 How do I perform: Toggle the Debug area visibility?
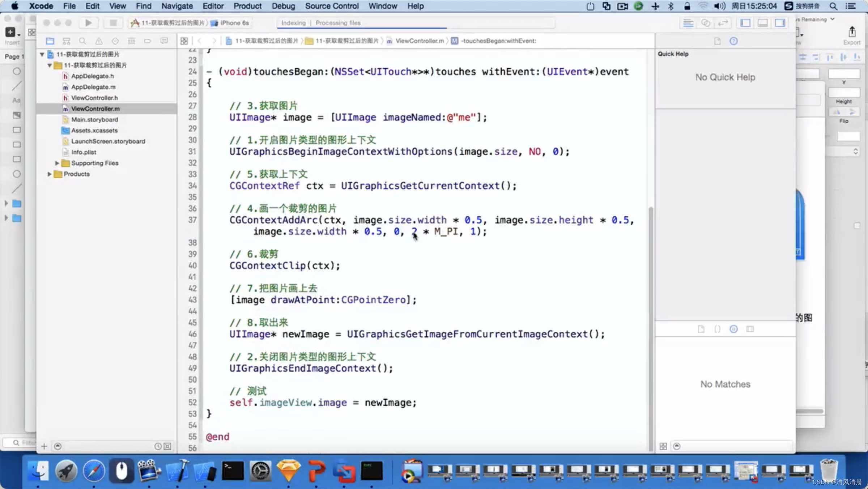[762, 23]
